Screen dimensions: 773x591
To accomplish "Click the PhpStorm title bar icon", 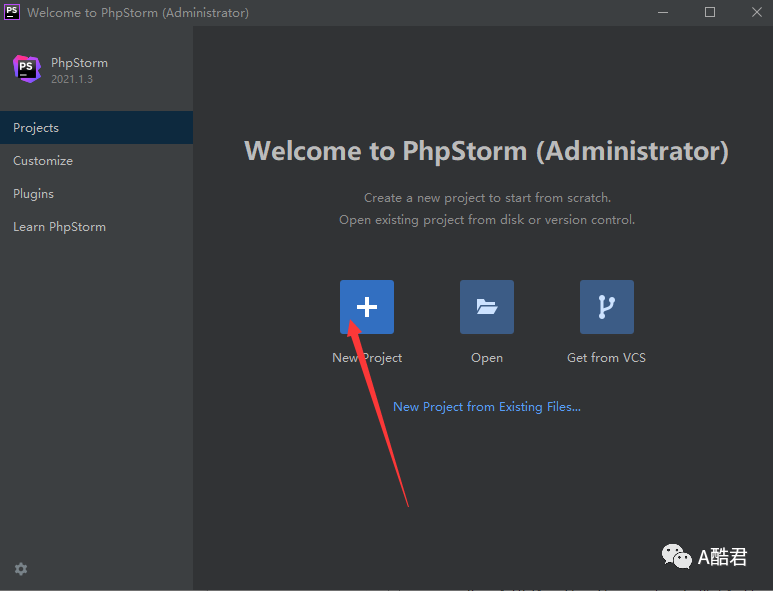I will click(12, 12).
